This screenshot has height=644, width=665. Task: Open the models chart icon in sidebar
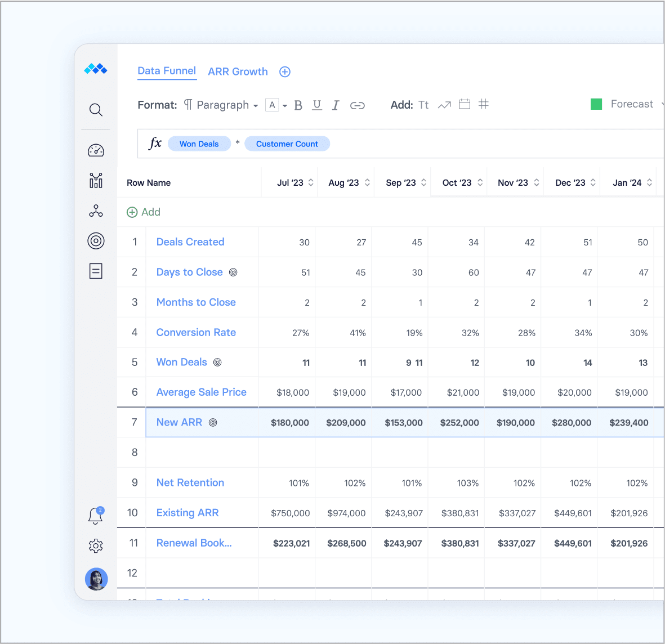pos(96,180)
